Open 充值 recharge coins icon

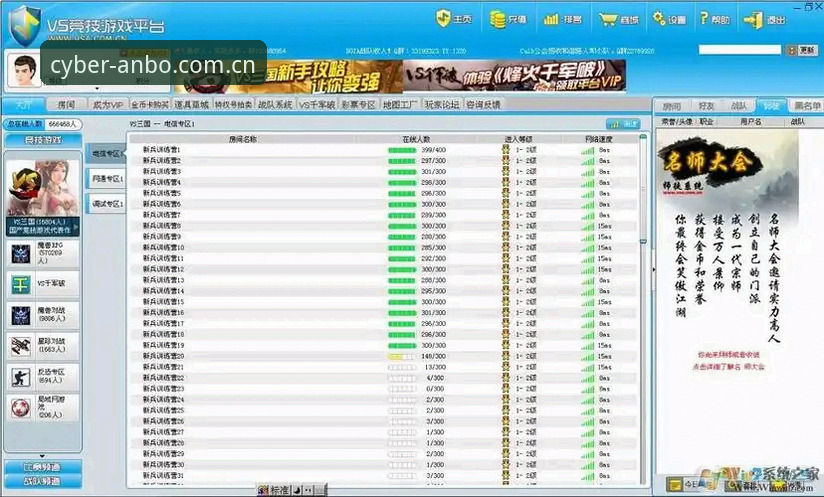point(497,19)
